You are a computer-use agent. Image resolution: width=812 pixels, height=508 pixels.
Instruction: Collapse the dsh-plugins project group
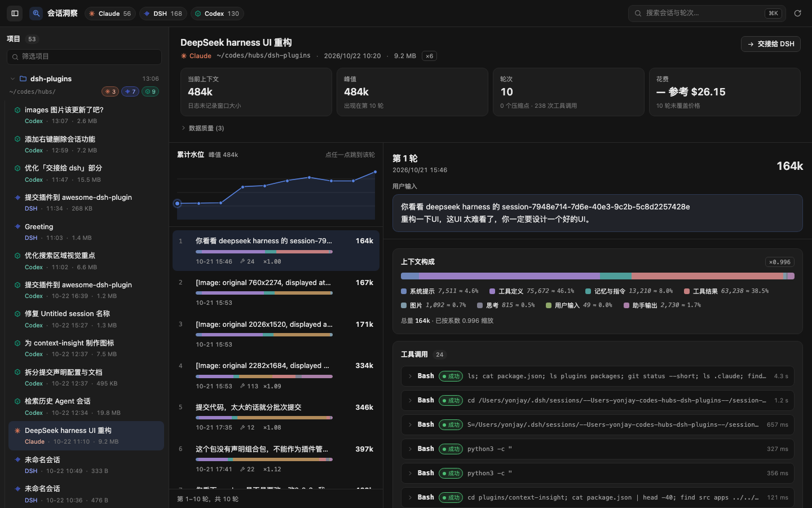(x=12, y=79)
